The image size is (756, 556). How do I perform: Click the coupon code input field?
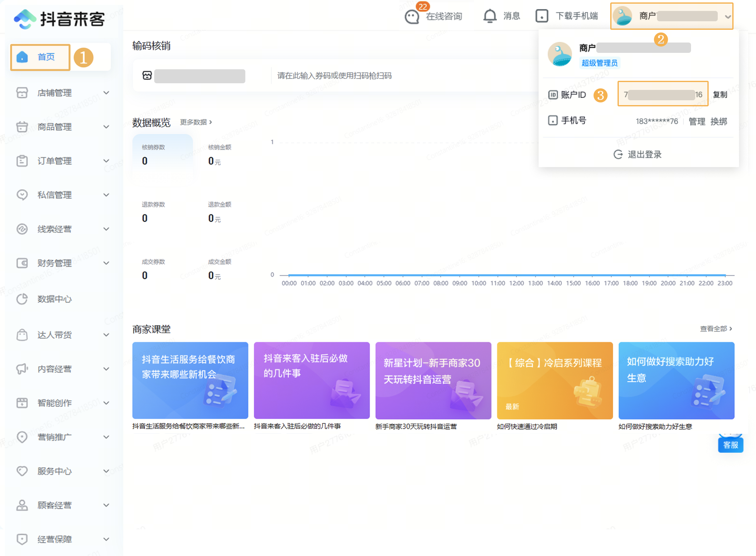click(x=405, y=76)
